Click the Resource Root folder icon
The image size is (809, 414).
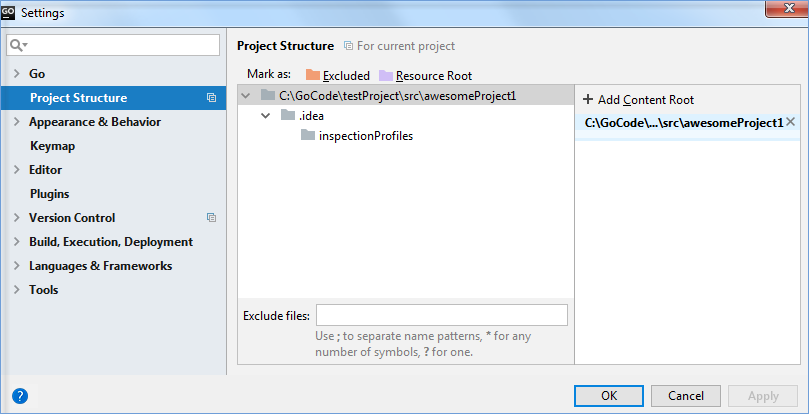[x=386, y=75]
